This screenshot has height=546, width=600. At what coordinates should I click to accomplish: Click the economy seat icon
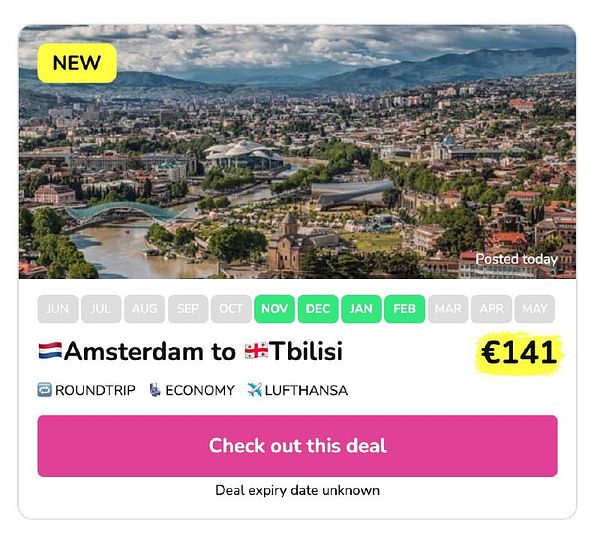tap(155, 390)
